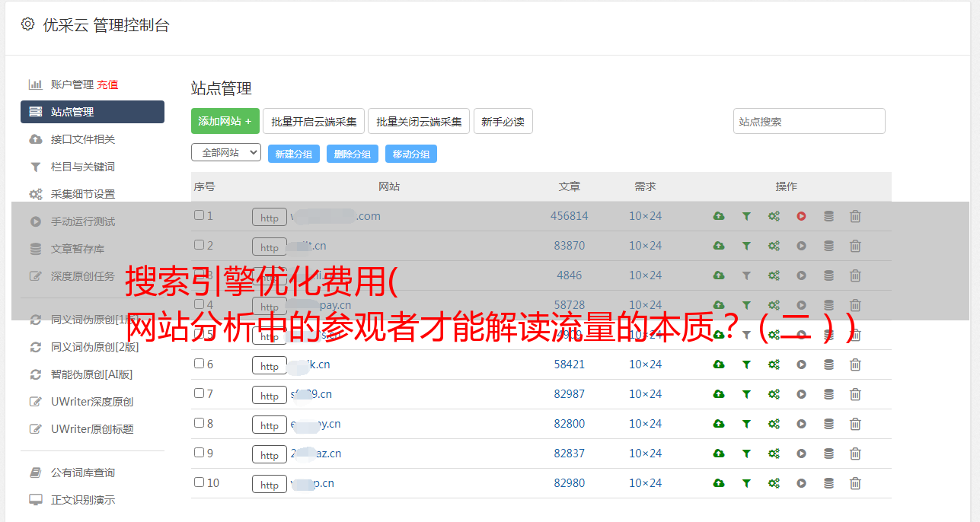The width and height of the screenshot is (980, 522).
Task: Open 正文识别演示 in the sidebar
Action: [x=83, y=500]
